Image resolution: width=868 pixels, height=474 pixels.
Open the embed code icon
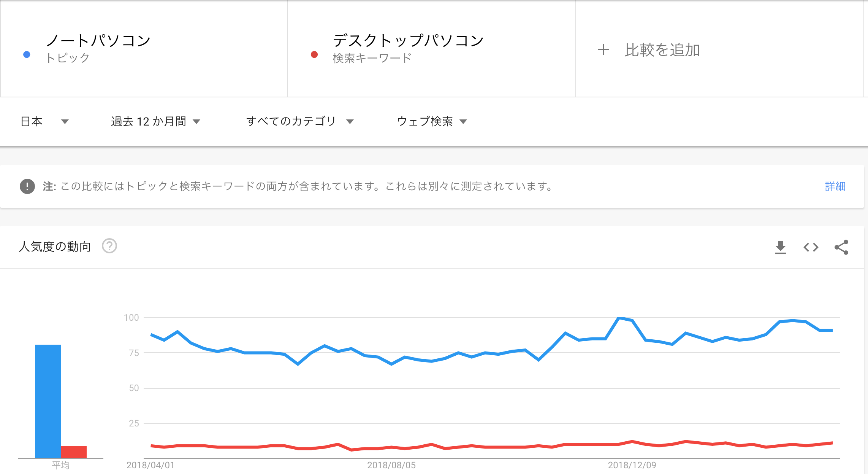811,247
